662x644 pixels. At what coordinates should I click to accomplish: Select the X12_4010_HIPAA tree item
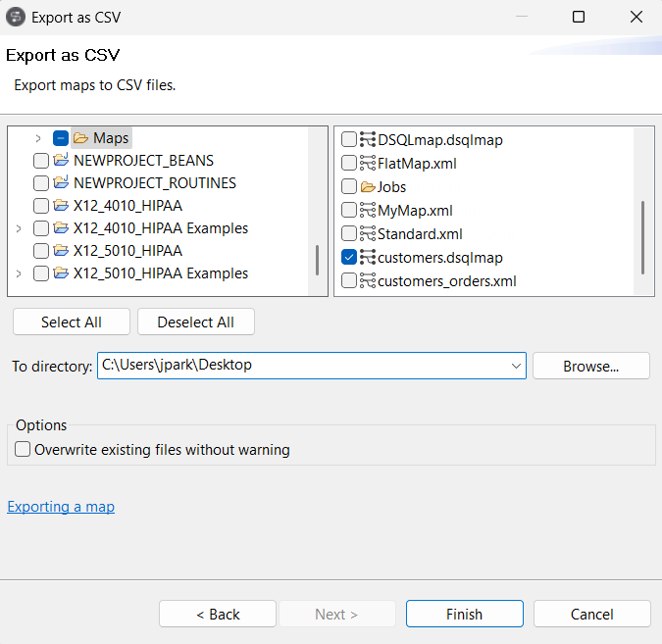click(127, 206)
